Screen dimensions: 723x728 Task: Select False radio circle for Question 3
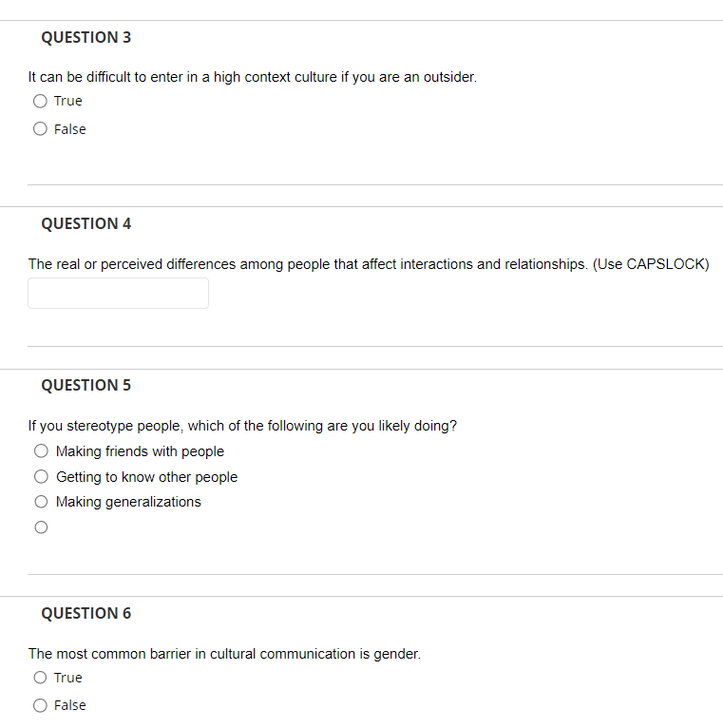pos(40,128)
